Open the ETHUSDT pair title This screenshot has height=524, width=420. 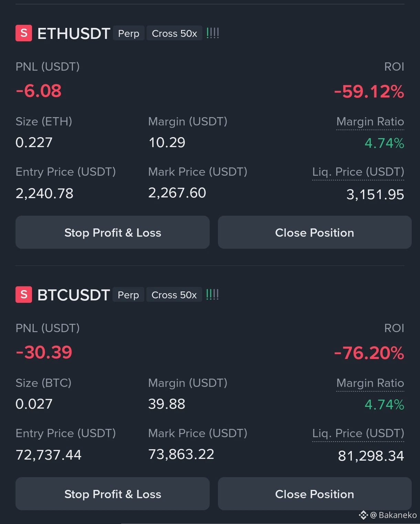[x=74, y=33]
